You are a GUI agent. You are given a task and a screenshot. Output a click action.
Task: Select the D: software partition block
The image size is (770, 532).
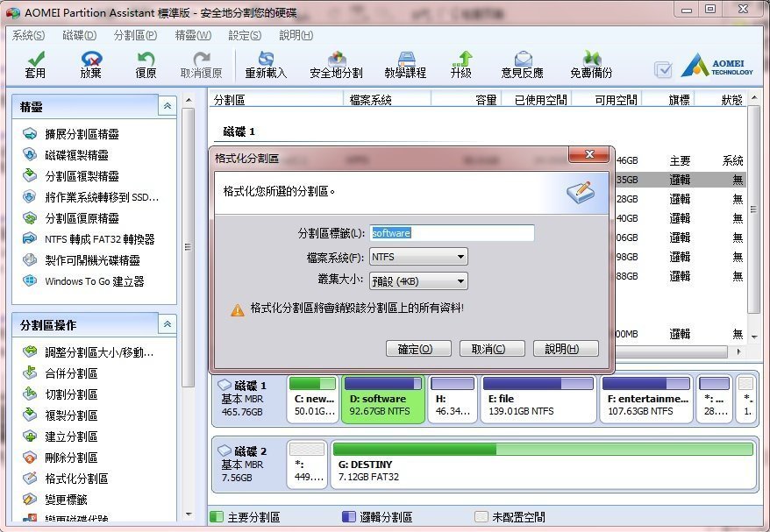(x=383, y=398)
